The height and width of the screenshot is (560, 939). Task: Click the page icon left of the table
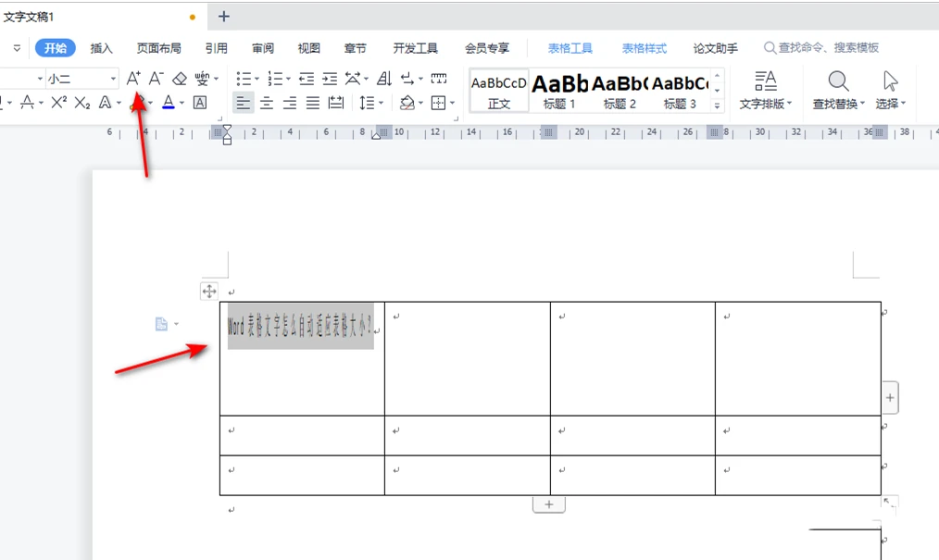click(162, 324)
